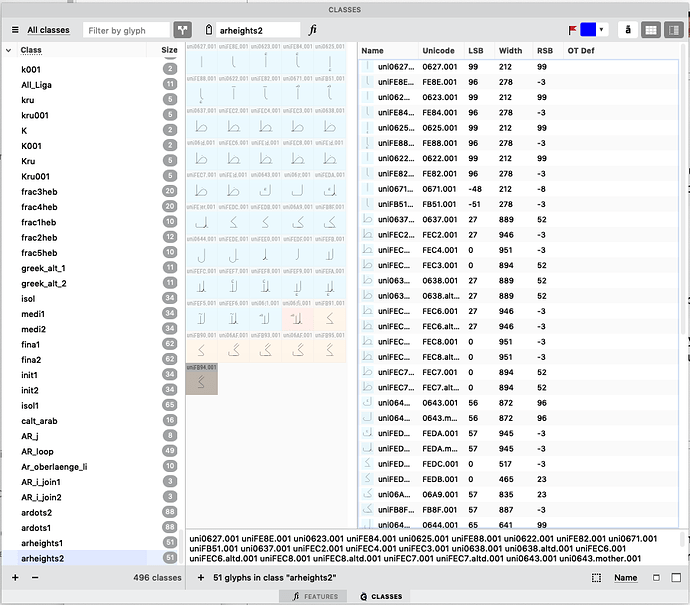Click the class lock icon before the class name
The height and width of the screenshot is (605, 690).
click(x=209, y=30)
